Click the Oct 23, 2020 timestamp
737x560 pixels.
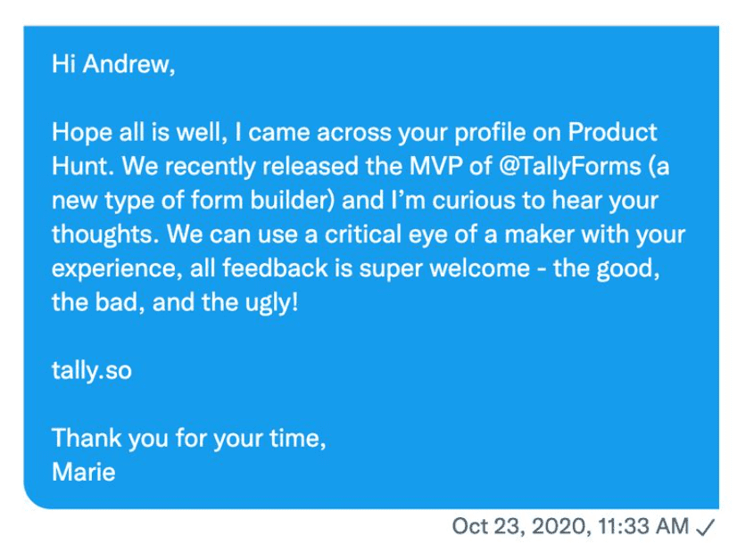[x=518, y=527]
